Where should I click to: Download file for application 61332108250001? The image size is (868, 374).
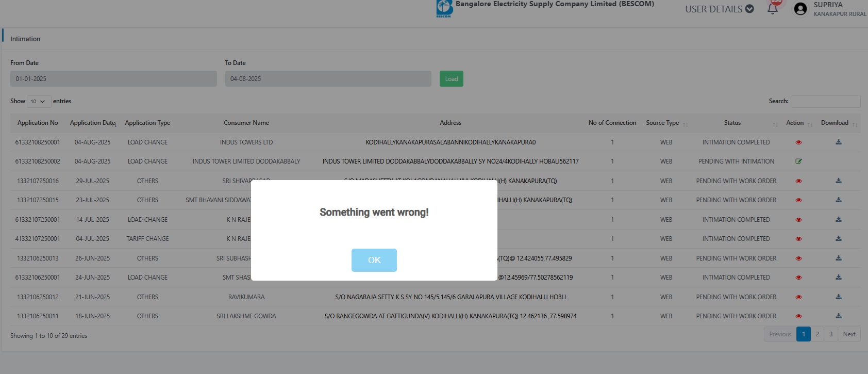pyautogui.click(x=839, y=142)
